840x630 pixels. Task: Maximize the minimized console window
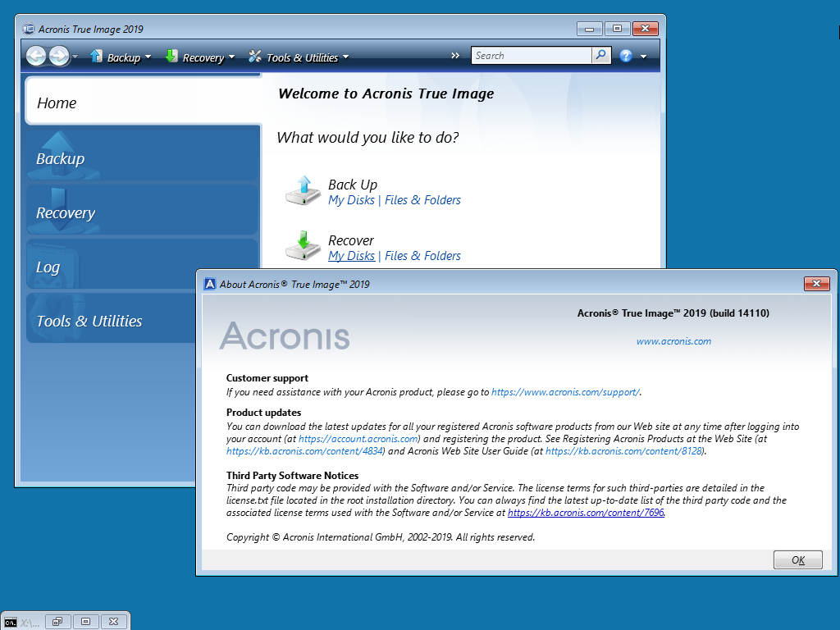(x=85, y=622)
